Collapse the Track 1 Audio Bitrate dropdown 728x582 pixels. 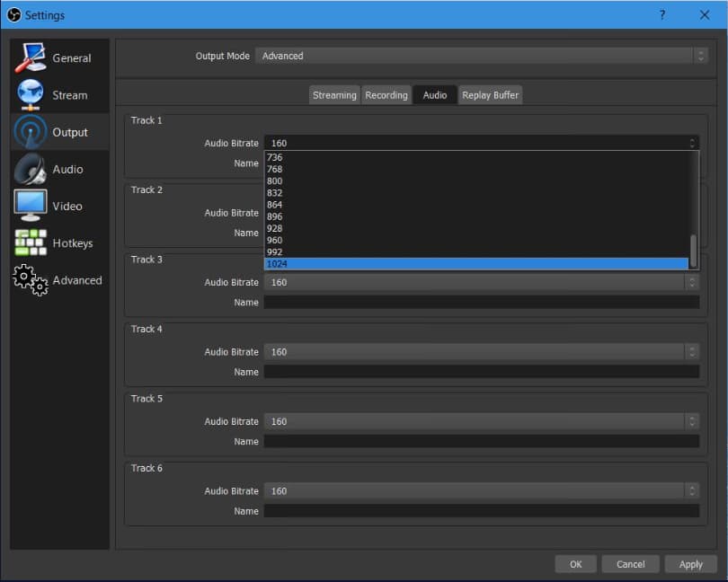482,143
